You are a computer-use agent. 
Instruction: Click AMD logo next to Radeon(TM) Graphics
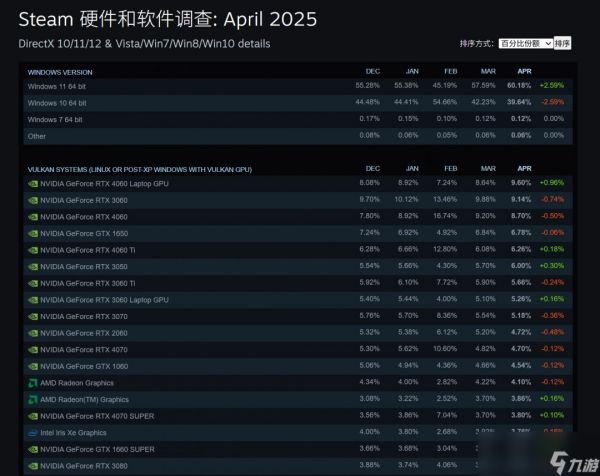(x=33, y=400)
